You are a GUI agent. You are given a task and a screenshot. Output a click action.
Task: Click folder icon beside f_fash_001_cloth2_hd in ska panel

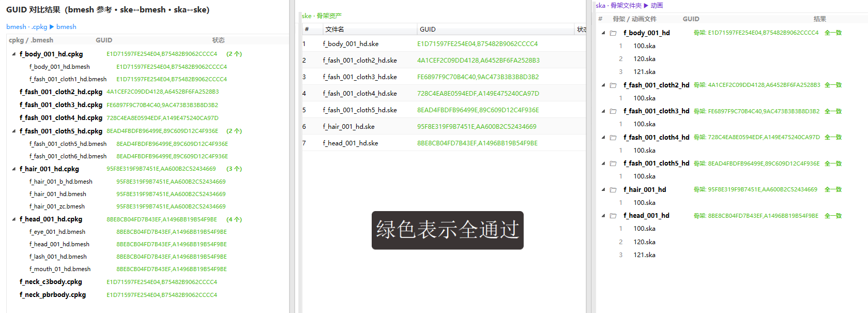(x=613, y=85)
